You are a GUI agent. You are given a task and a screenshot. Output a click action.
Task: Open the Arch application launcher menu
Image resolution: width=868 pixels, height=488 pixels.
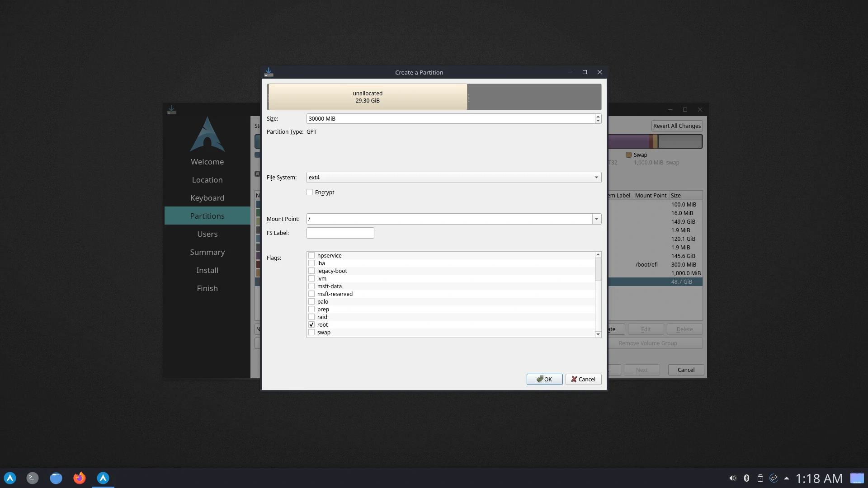tap(10, 478)
